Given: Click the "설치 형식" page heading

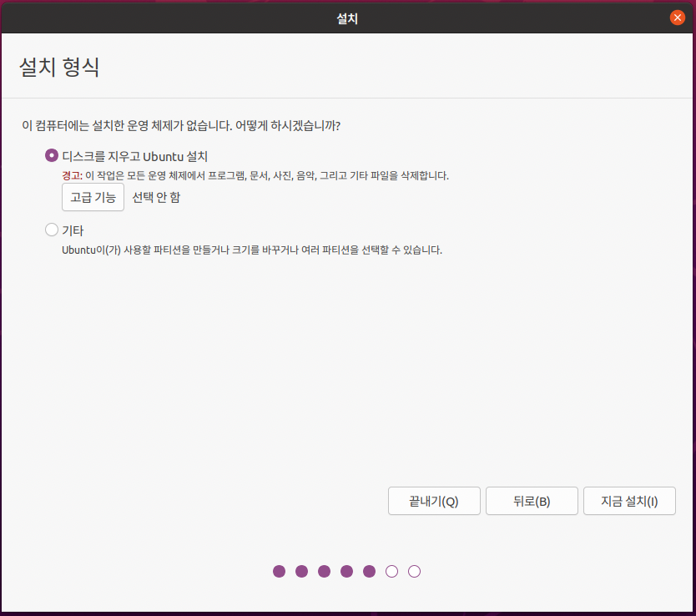Looking at the screenshot, I should (59, 68).
